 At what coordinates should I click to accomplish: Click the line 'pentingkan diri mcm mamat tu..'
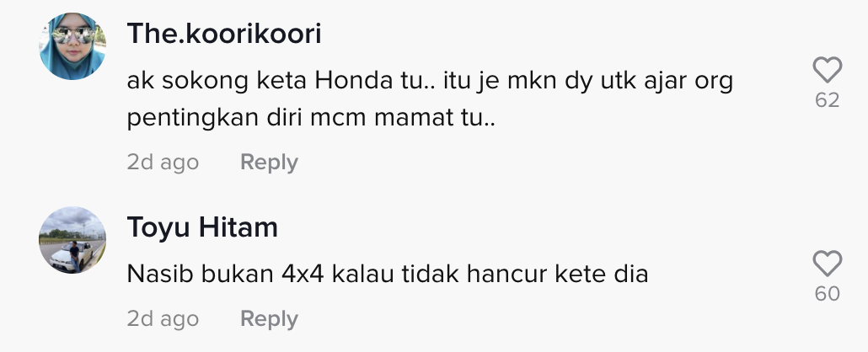coord(311,119)
